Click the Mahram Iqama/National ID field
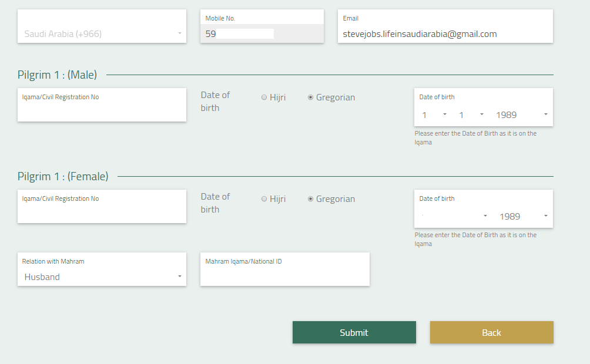This screenshot has height=364, width=590. [x=284, y=274]
